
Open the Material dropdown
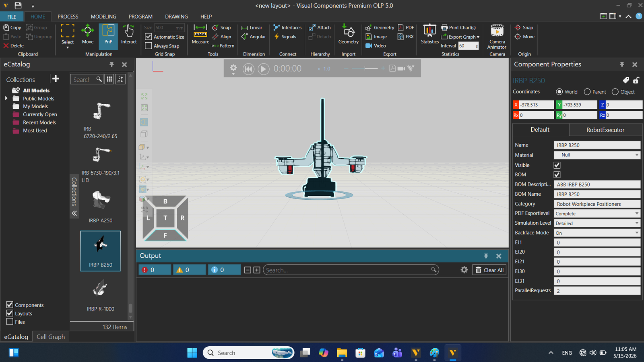[597, 155]
